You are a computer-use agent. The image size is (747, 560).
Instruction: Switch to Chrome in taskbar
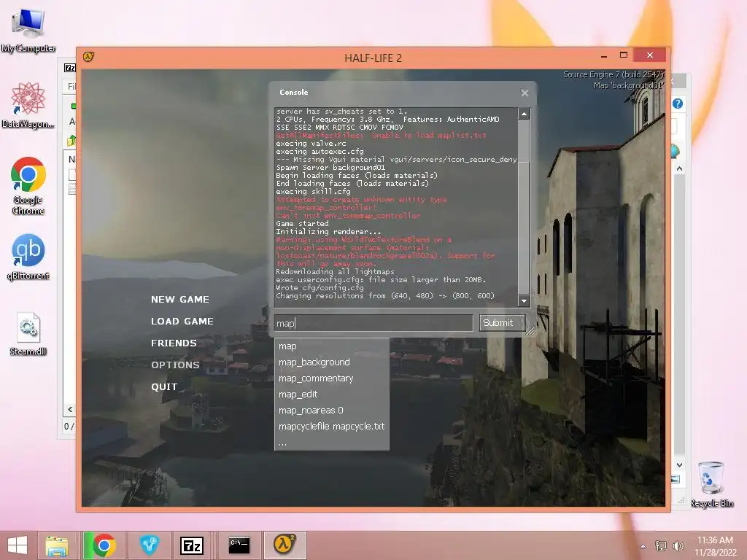[104, 545]
